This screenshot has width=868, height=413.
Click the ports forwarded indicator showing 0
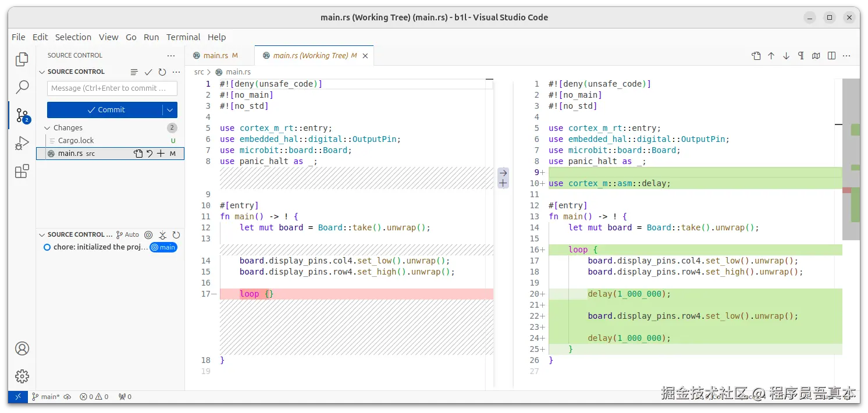125,397
